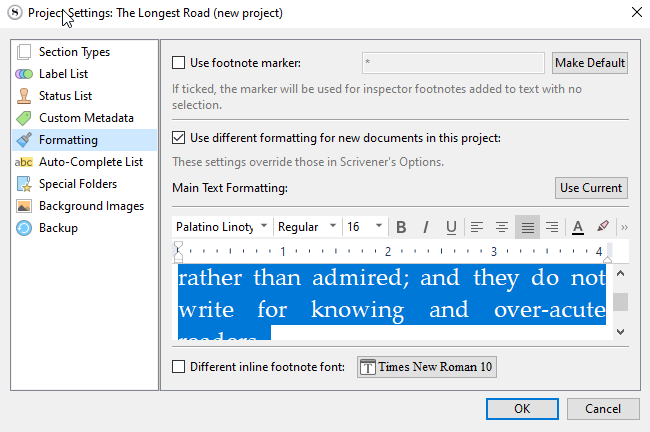Image resolution: width=650 pixels, height=432 pixels.
Task: Click the Cancel button
Action: tap(603, 409)
